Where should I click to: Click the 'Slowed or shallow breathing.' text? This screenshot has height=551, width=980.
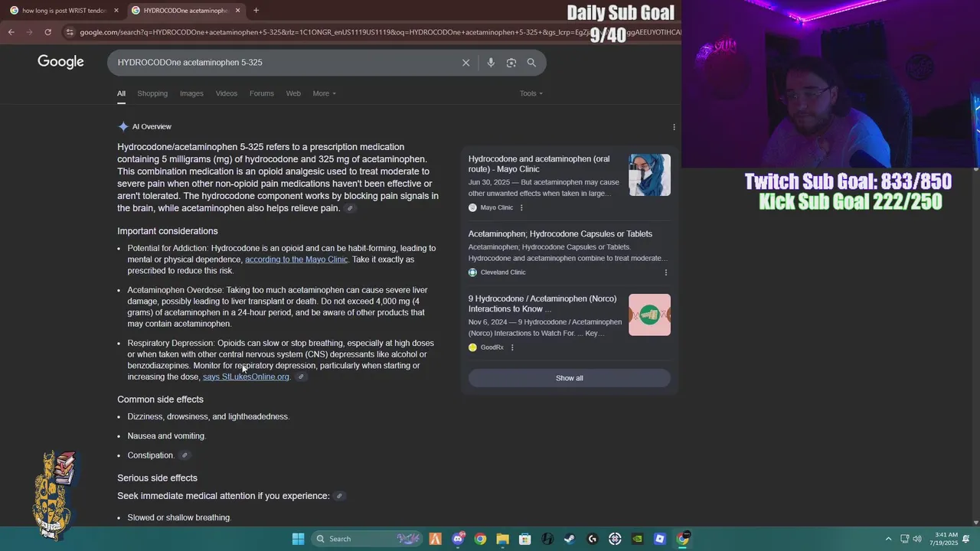pos(179,518)
